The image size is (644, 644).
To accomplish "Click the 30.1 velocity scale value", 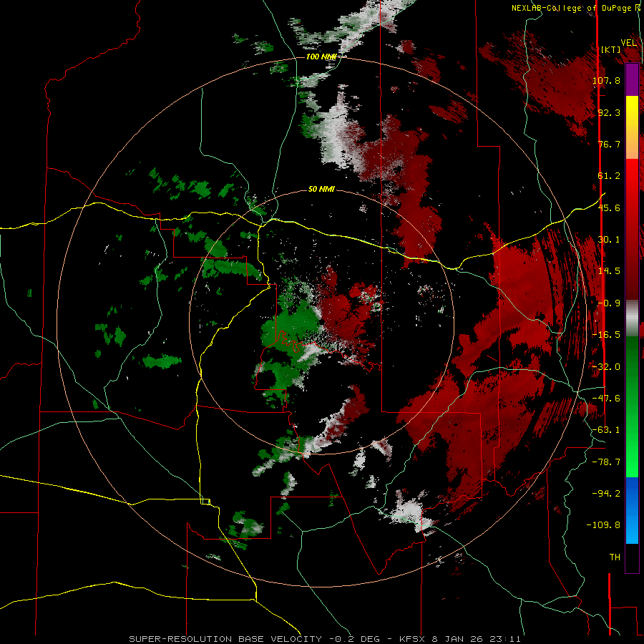I will tap(609, 240).
